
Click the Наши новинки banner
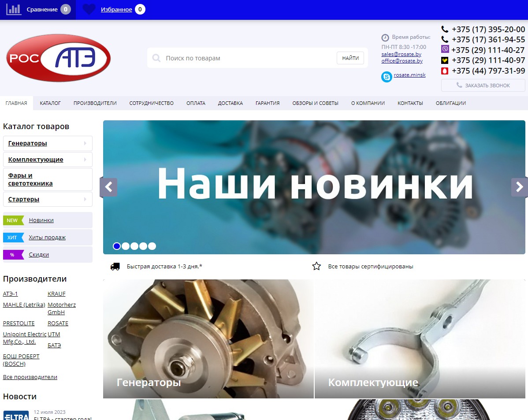[x=314, y=187]
